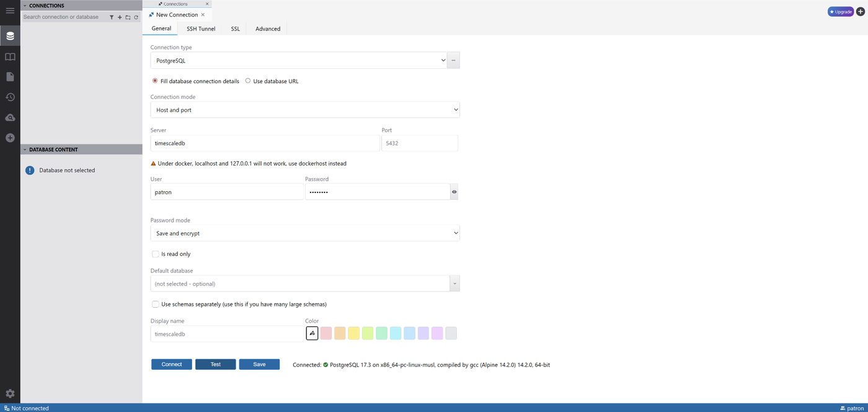868x412 pixels.
Task: Open the database connections sidebar panel
Action: (x=10, y=36)
